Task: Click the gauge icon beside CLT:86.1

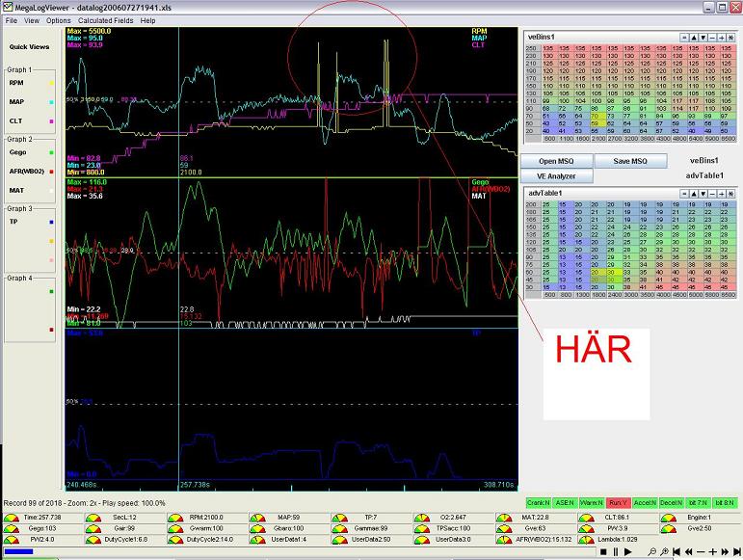Action: pyautogui.click(x=586, y=518)
